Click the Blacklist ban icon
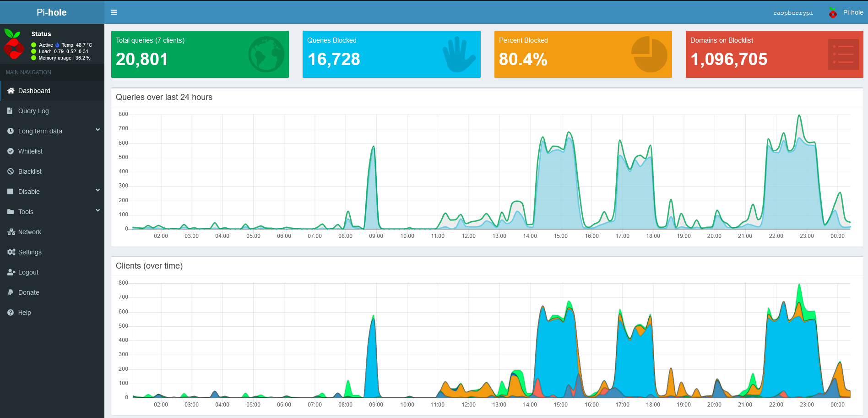The height and width of the screenshot is (418, 868). pos(11,171)
